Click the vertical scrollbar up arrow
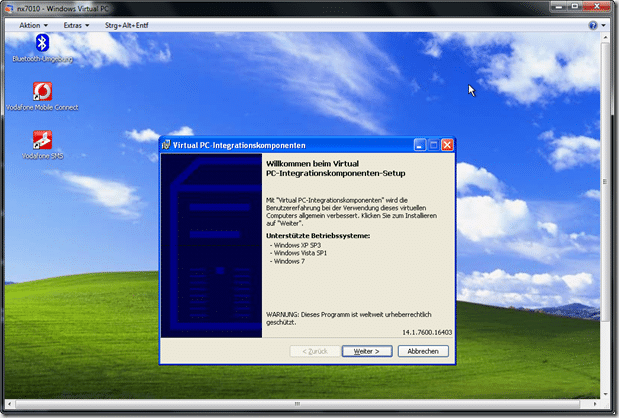 [x=606, y=37]
